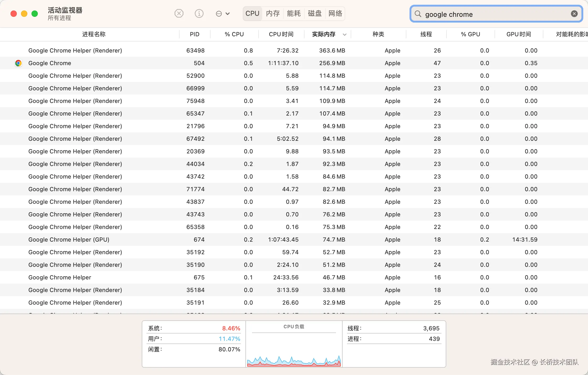588x375 pixels.
Task: Expand the chevron beside the ellipsis button
Action: coord(228,14)
